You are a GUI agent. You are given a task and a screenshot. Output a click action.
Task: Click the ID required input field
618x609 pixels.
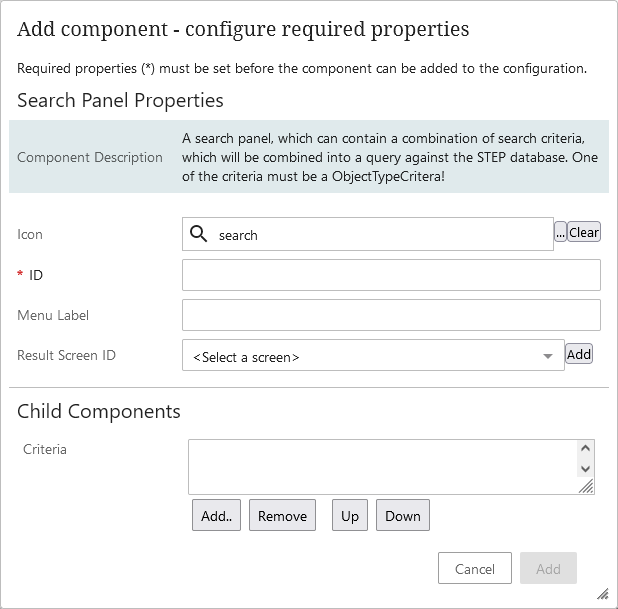coord(391,275)
